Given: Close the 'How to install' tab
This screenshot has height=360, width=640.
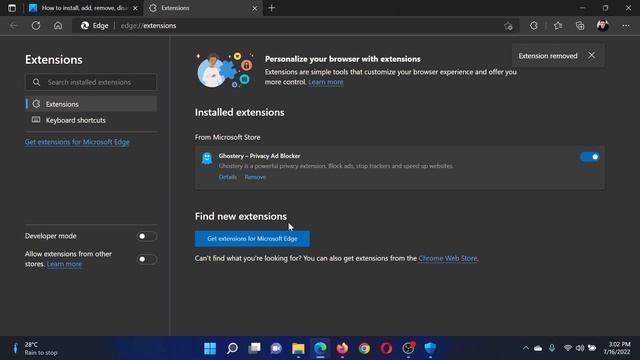Looking at the screenshot, I should point(135,8).
